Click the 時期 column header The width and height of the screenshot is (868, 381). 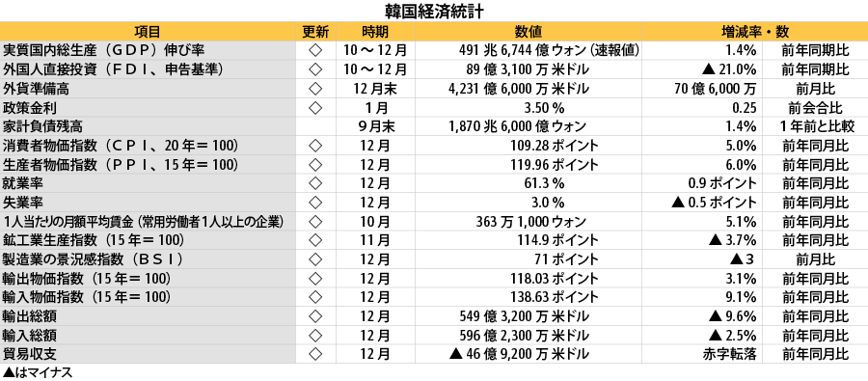375,32
